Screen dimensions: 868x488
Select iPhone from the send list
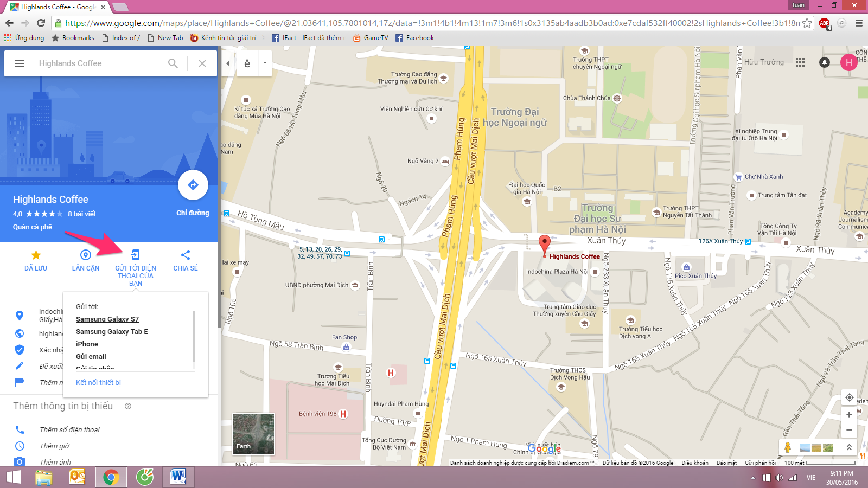87,344
